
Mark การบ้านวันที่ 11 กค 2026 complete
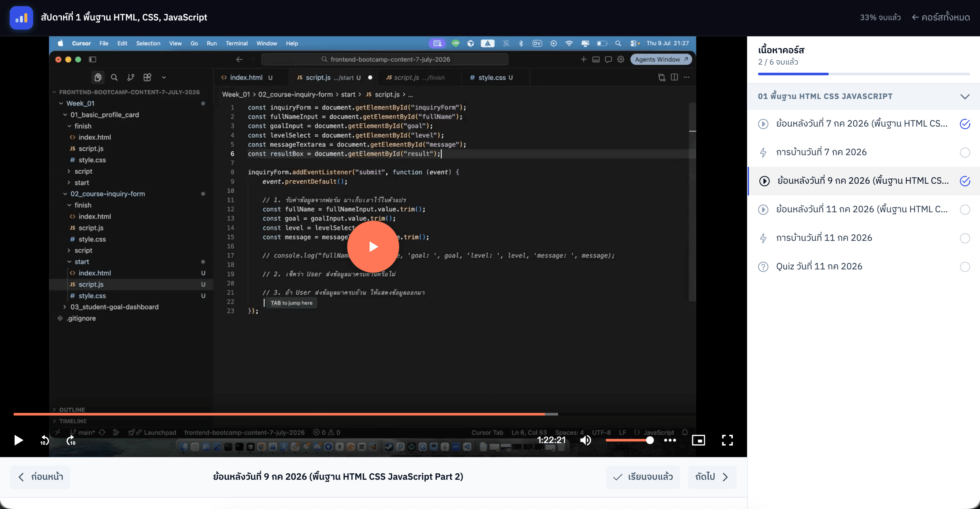(965, 238)
